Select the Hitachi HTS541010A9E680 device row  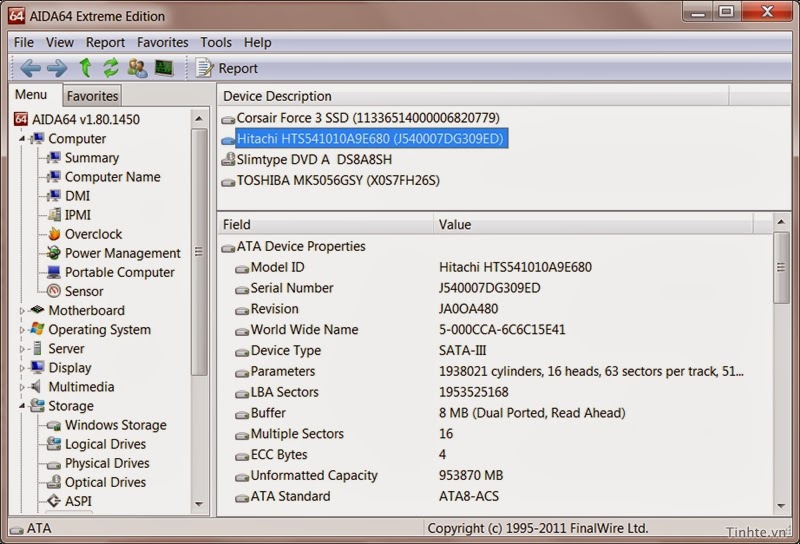click(370, 139)
